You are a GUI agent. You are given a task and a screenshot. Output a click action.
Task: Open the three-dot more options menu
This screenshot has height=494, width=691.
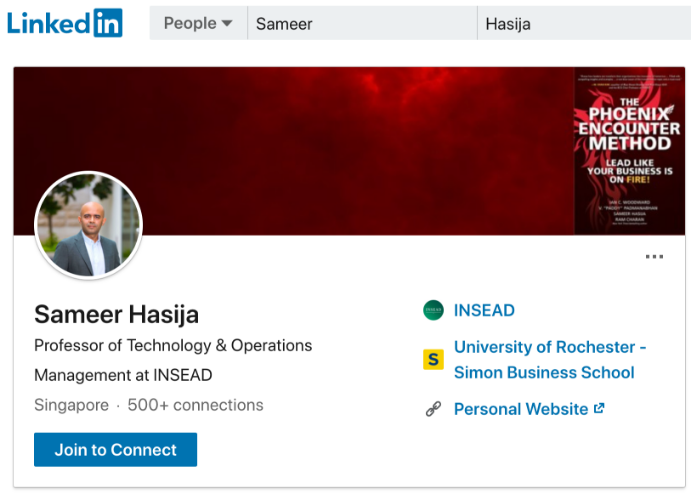[654, 257]
